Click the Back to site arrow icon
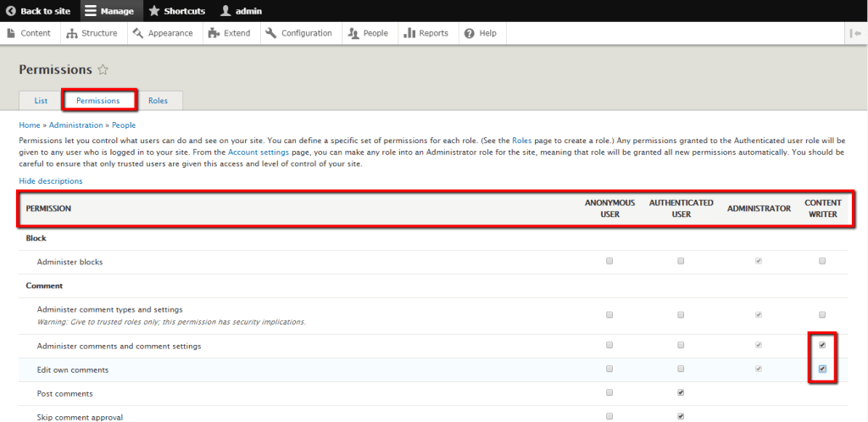Screen dimensions: 868x422 coord(11,11)
